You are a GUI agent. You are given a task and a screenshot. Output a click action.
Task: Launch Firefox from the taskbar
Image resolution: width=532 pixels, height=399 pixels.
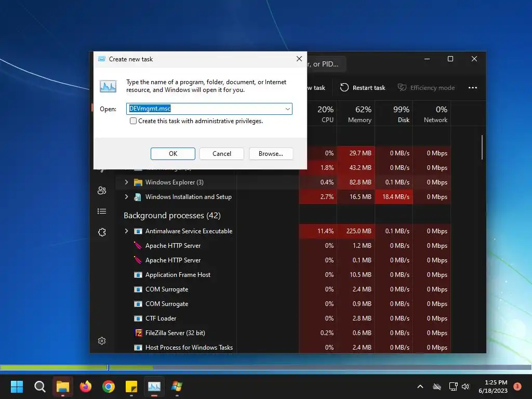coord(86,387)
